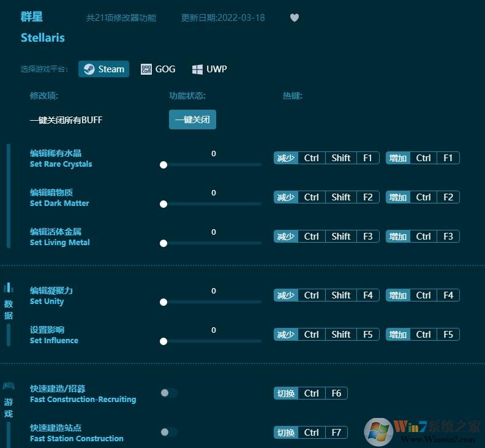485x448 pixels.
Task: Click 增加 hotkey for Set Unity
Action: click(398, 295)
